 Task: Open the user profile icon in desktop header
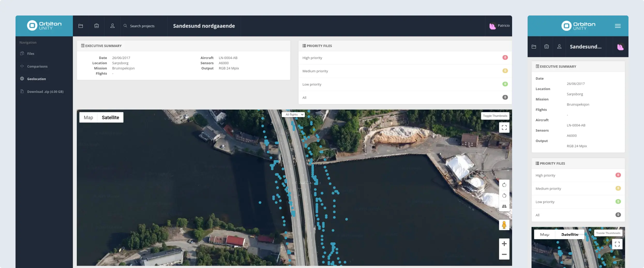113,26
